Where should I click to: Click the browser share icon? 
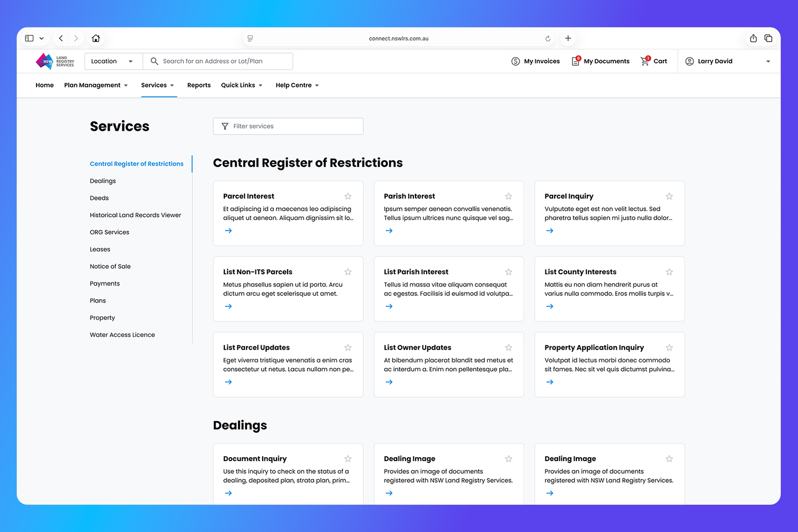(x=753, y=38)
